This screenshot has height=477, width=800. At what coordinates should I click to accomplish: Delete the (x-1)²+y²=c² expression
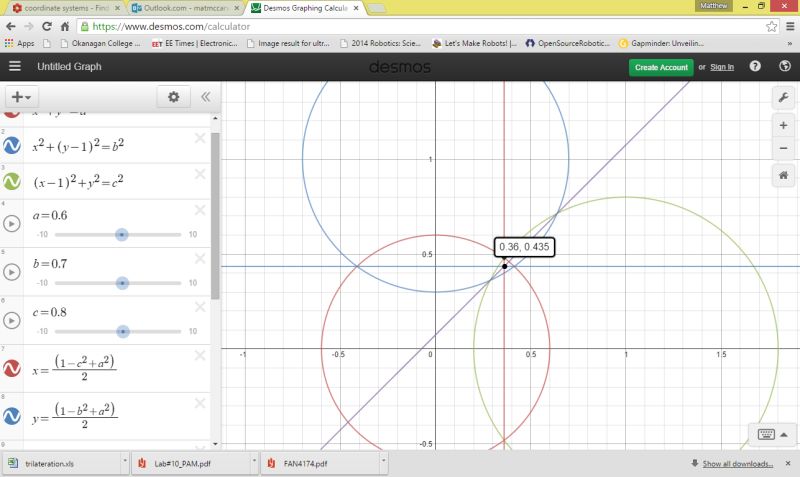pyautogui.click(x=200, y=174)
